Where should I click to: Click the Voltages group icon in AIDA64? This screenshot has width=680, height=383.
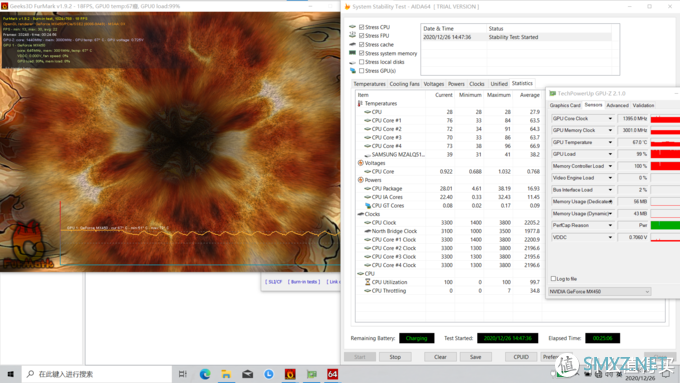(x=360, y=163)
